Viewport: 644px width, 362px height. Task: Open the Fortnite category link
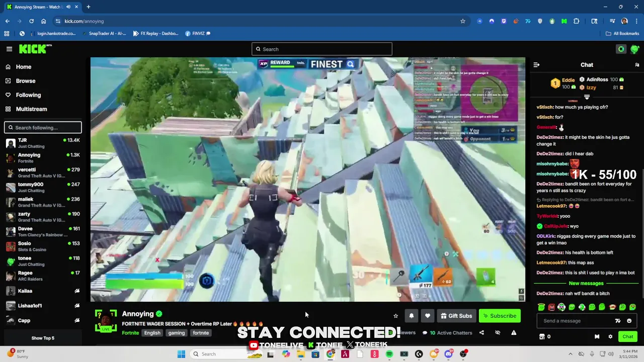click(130, 333)
